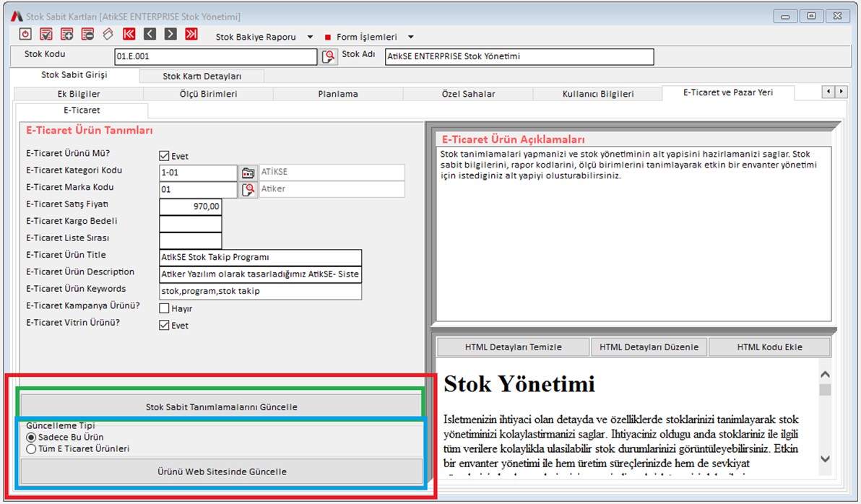Screen dimensions: 861x504
Task: Click the AtikSE app logo icon
Action: [17, 17]
